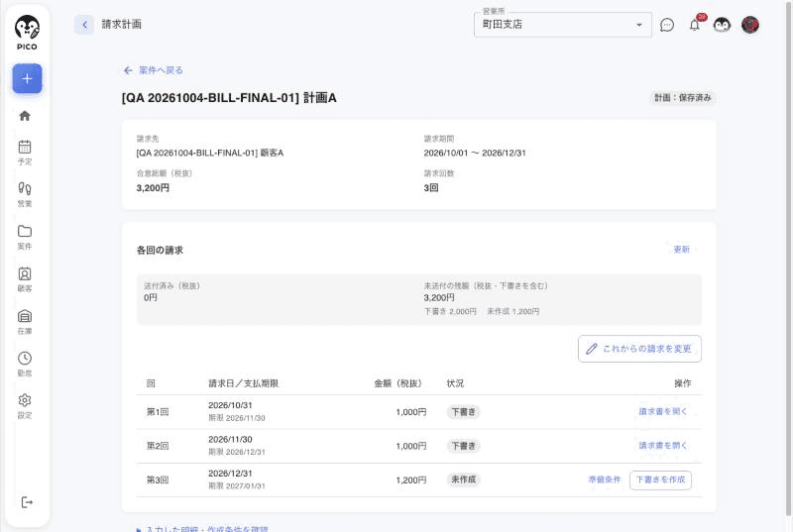Screen dimensions: 793x532
Task: Click the blue plus create button
Action: click(28, 78)
